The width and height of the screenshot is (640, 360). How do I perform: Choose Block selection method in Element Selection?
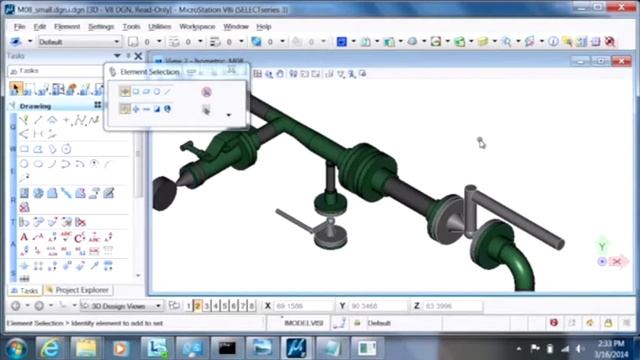pos(136,91)
